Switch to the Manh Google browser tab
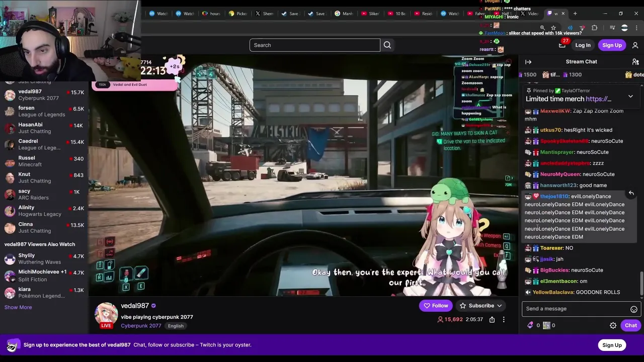This screenshot has width=644, height=362. click(x=344, y=14)
